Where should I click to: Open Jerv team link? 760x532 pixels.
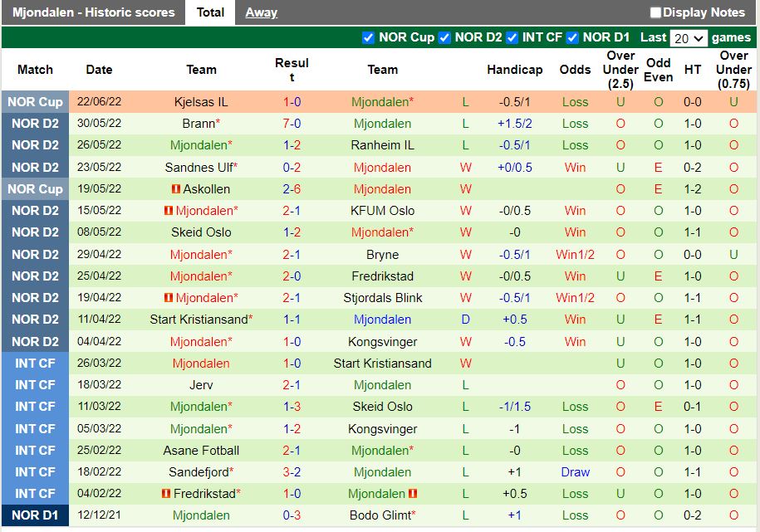pos(201,385)
